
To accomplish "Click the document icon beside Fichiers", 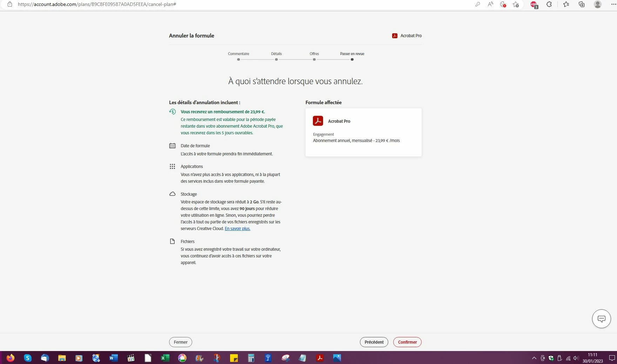I will [172, 241].
